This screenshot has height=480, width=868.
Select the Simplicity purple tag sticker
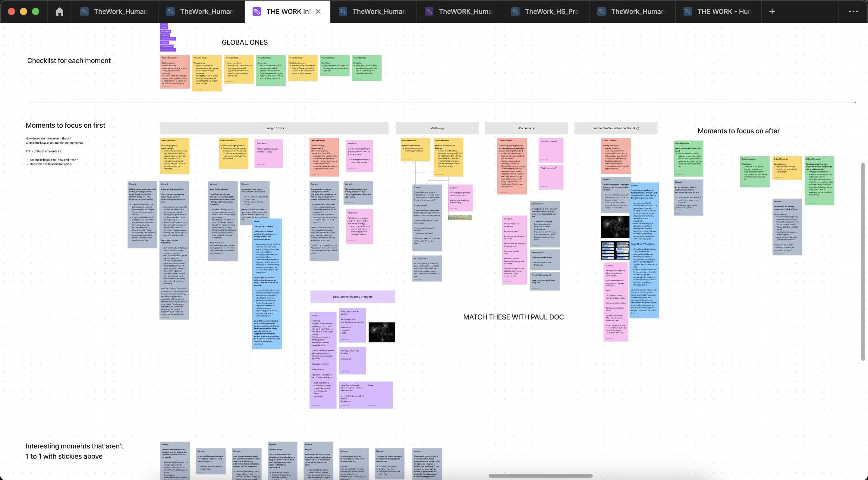(x=164, y=24)
